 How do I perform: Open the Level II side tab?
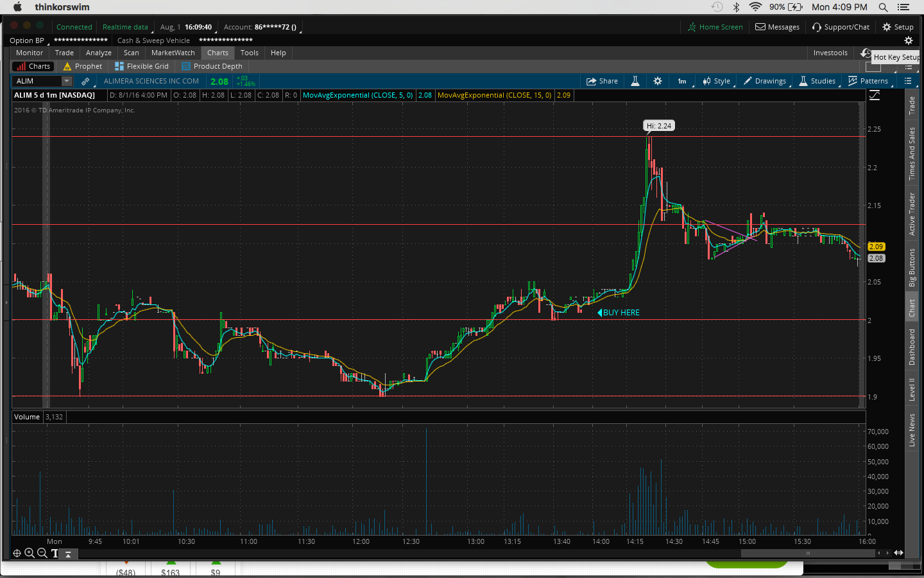(912, 389)
